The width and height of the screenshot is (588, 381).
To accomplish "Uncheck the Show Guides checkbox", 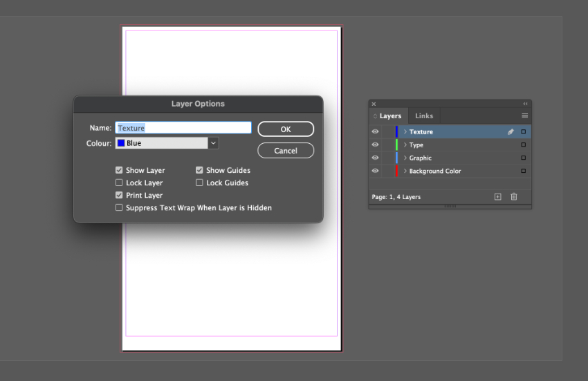I will [x=199, y=170].
